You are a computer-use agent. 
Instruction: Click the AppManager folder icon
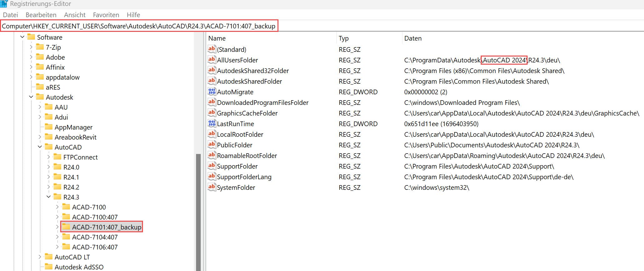coord(48,127)
